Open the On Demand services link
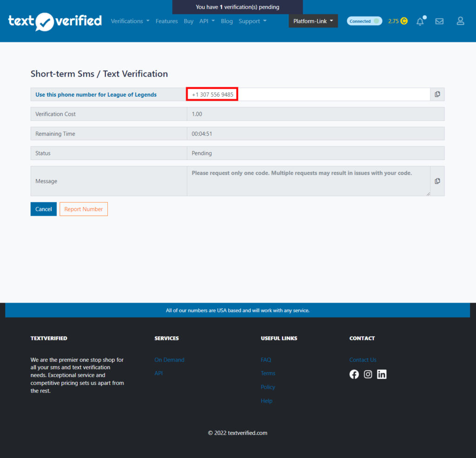 [x=169, y=359]
